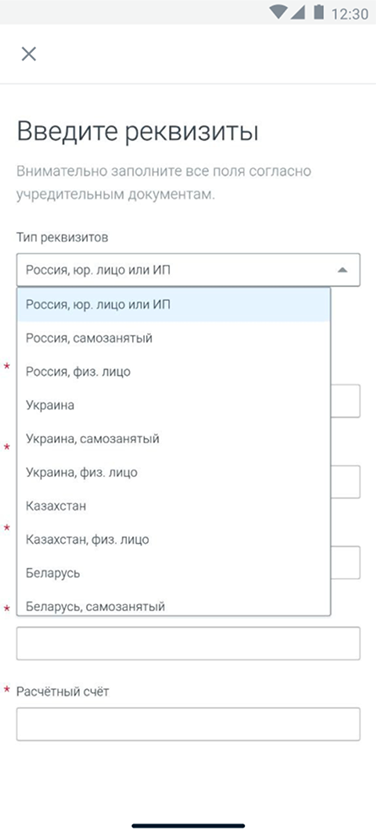Collapse the Тип реквизитов dropdown arrow

point(342,270)
